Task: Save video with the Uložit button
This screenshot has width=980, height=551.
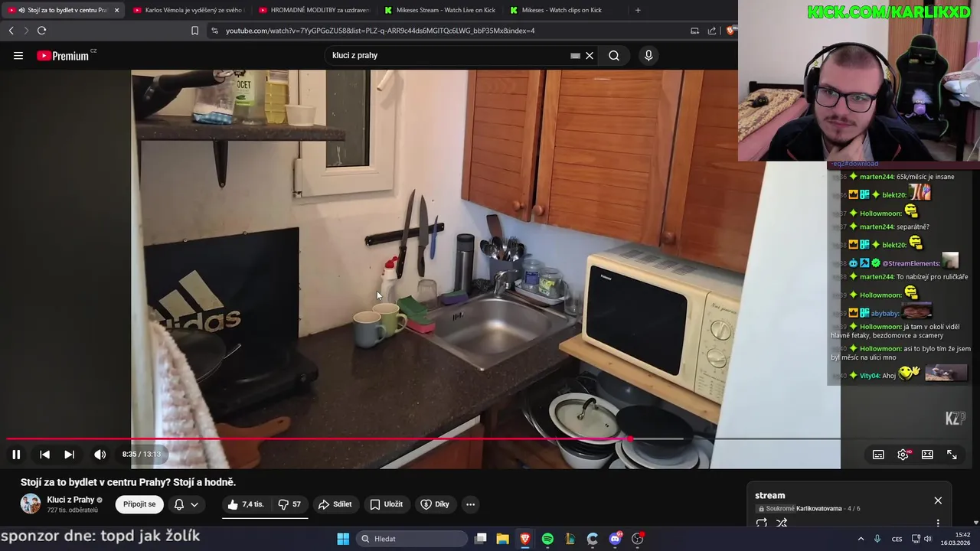Action: [387, 504]
